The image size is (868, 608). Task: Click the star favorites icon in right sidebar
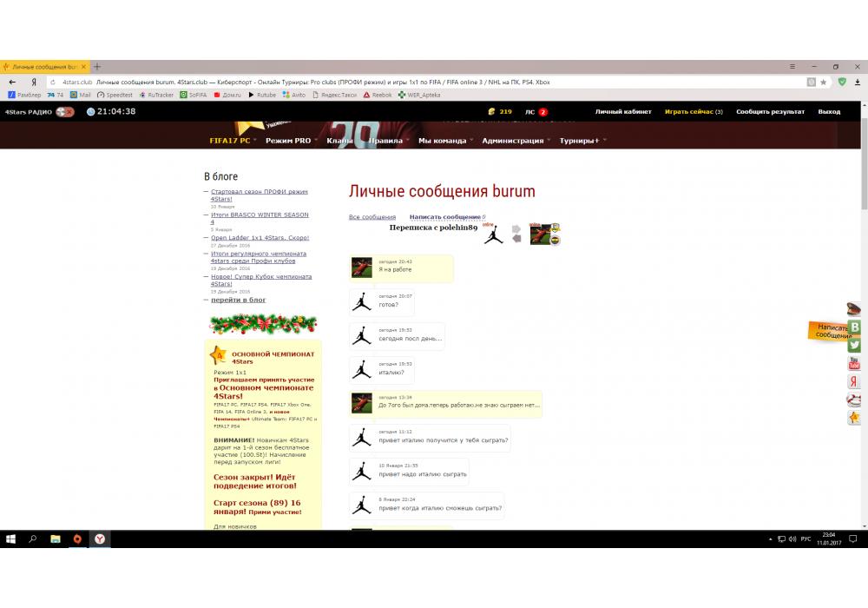[x=855, y=418]
